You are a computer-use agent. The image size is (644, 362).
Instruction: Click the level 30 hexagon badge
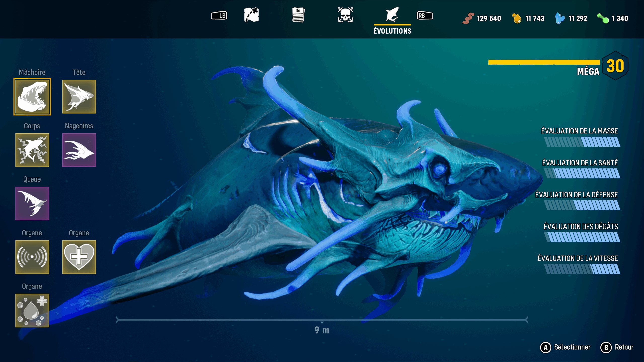pos(615,66)
